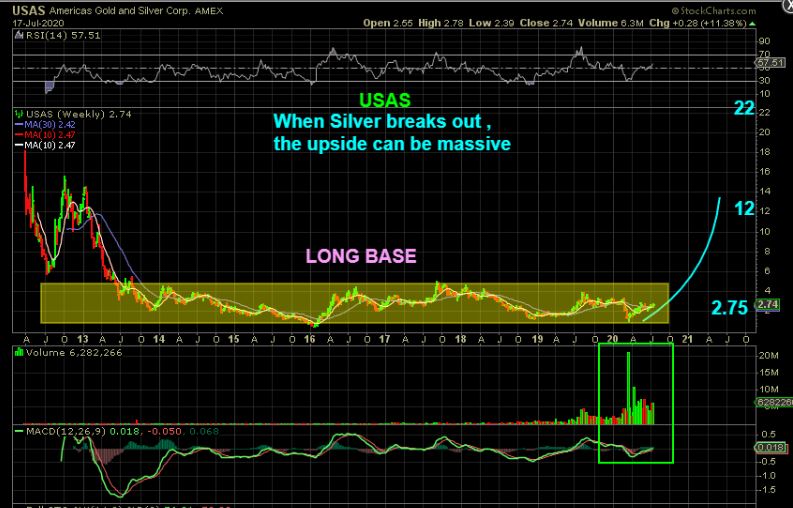Click the RSI indicator icon beside RSI(14)
Viewport: 793px width, 508px height.
pyautogui.click(x=19, y=35)
